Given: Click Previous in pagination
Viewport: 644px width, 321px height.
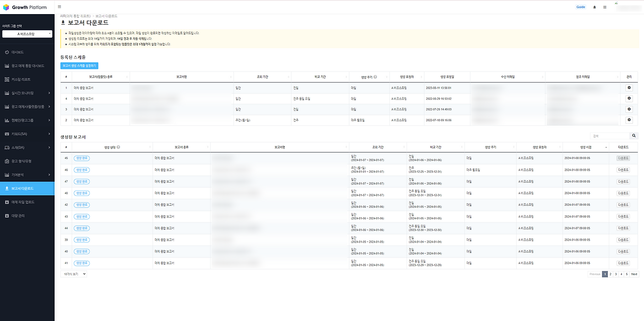Looking at the screenshot, I should coord(595,274).
